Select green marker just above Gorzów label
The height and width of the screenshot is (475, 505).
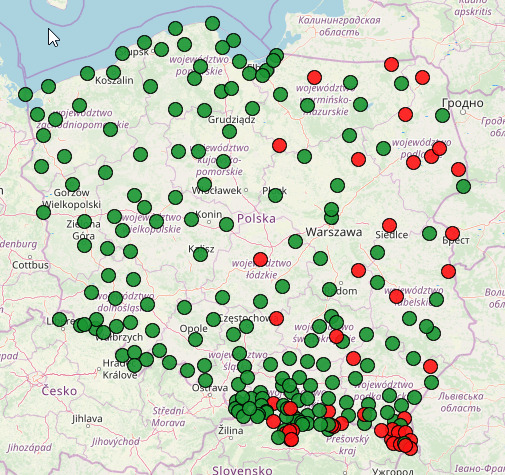72,184
